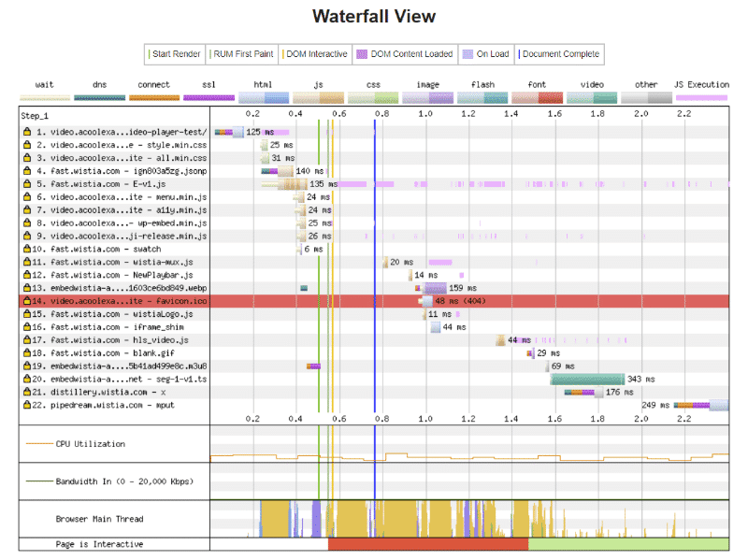Click the dns color key swatch

click(100, 98)
